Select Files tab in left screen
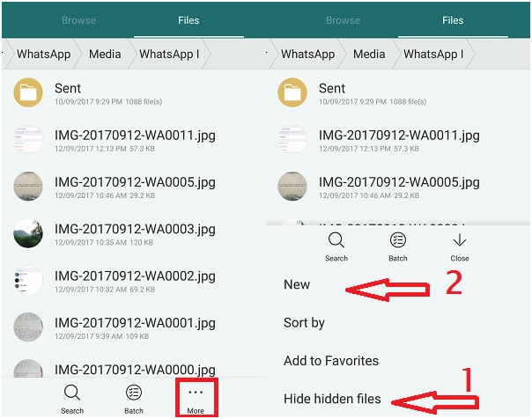This screenshot has height=419, width=532. coord(188,20)
